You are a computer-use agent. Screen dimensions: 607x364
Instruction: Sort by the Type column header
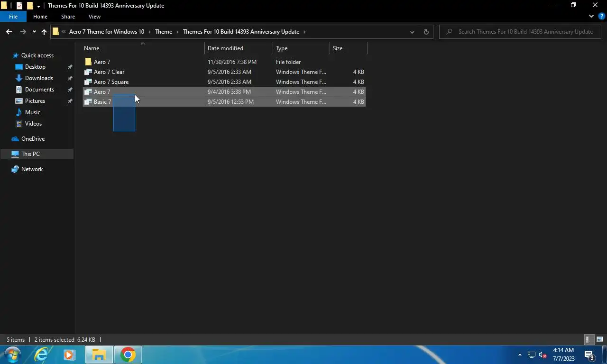(302, 48)
